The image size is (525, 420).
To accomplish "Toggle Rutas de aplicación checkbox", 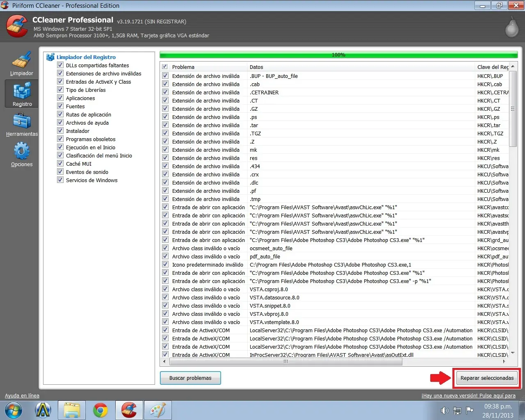I will (60, 114).
